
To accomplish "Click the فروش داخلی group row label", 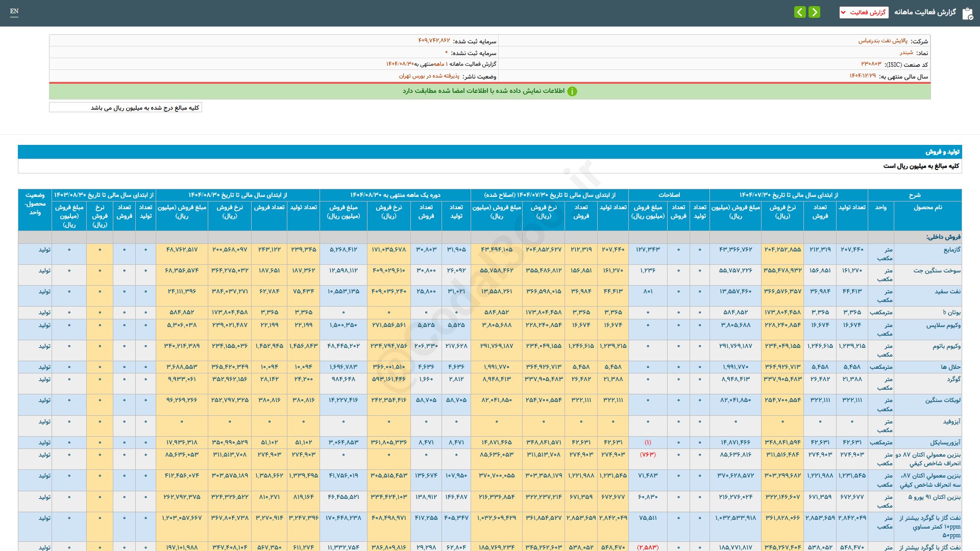I will coord(943,237).
